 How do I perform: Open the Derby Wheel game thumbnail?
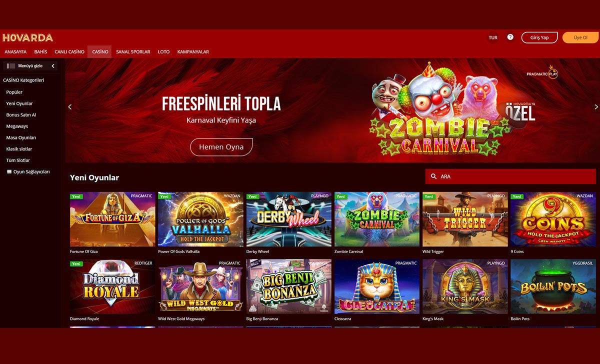[x=289, y=219]
